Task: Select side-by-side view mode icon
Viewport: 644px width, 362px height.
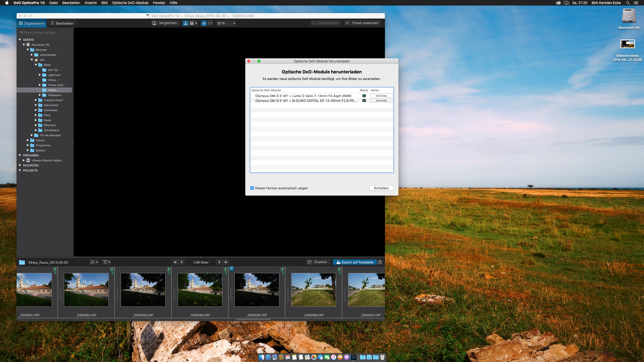Action: pyautogui.click(x=192, y=23)
